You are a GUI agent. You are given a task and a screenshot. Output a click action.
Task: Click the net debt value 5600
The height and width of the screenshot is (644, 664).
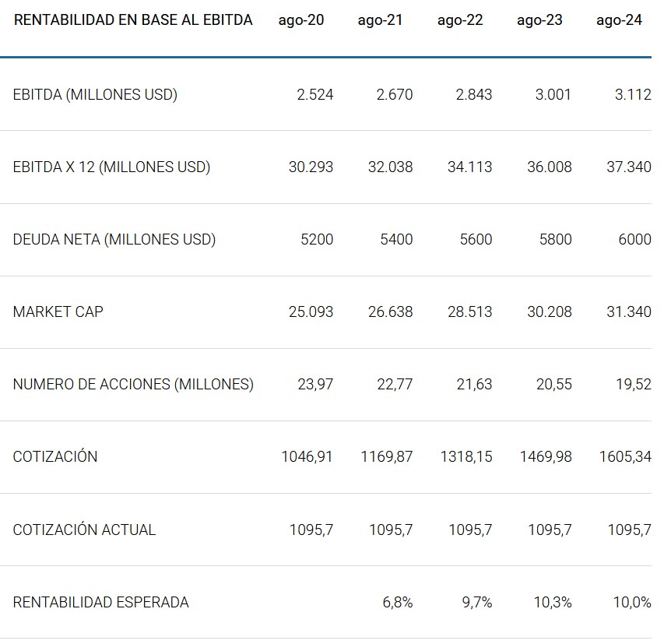(476, 240)
